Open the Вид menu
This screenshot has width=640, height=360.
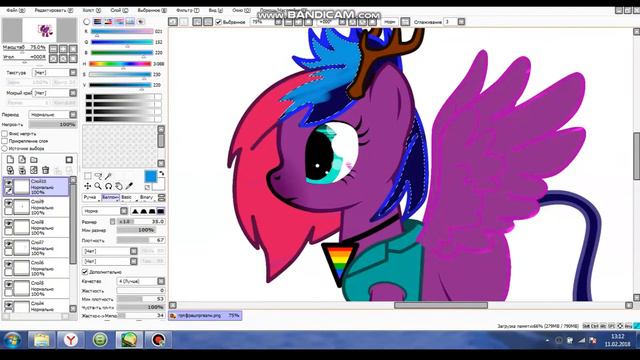pos(216,10)
